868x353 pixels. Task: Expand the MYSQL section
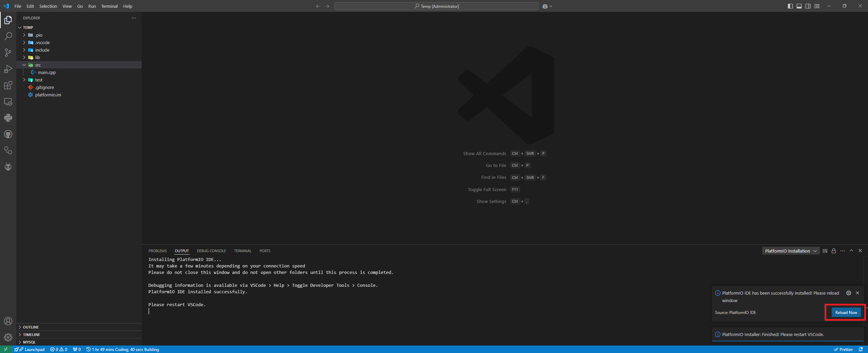(x=79, y=342)
